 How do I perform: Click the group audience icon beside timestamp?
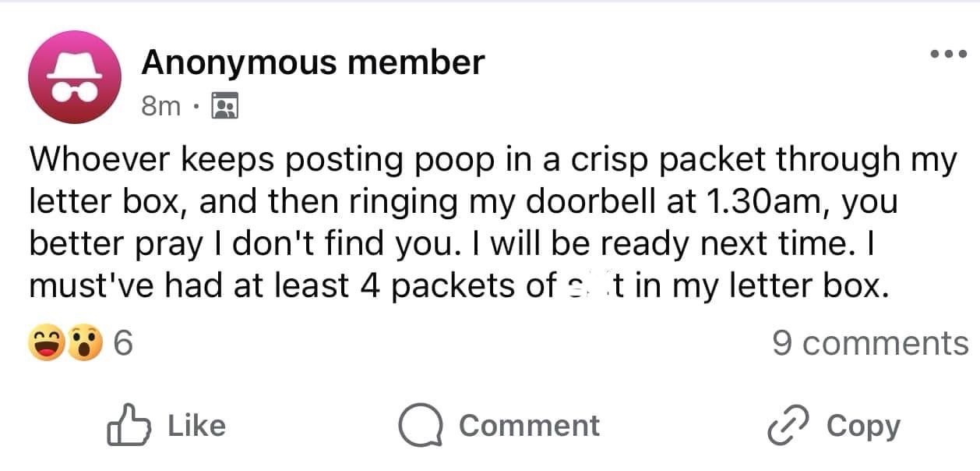tap(225, 107)
